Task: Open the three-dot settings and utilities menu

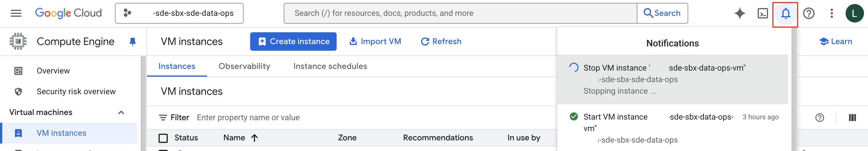Action: tap(832, 13)
